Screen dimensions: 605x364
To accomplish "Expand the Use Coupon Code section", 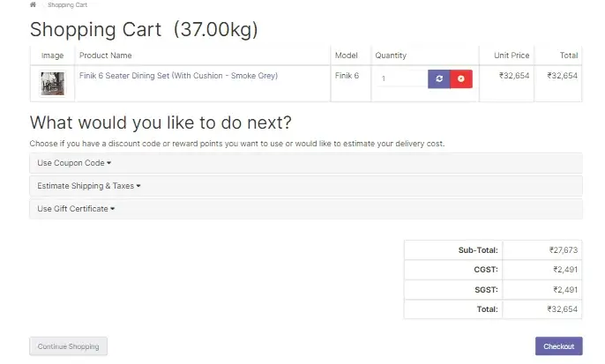I will pos(74,163).
